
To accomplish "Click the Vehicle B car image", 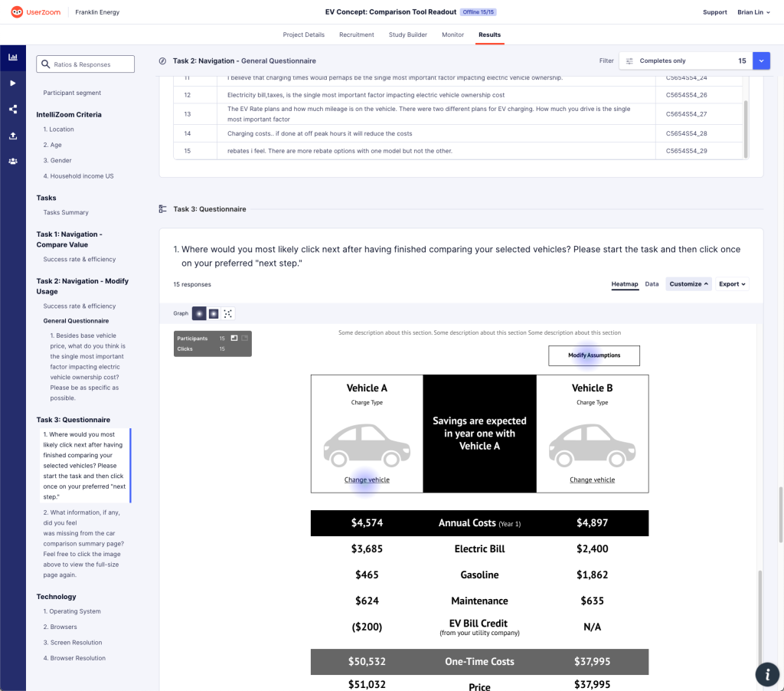I will (x=592, y=445).
